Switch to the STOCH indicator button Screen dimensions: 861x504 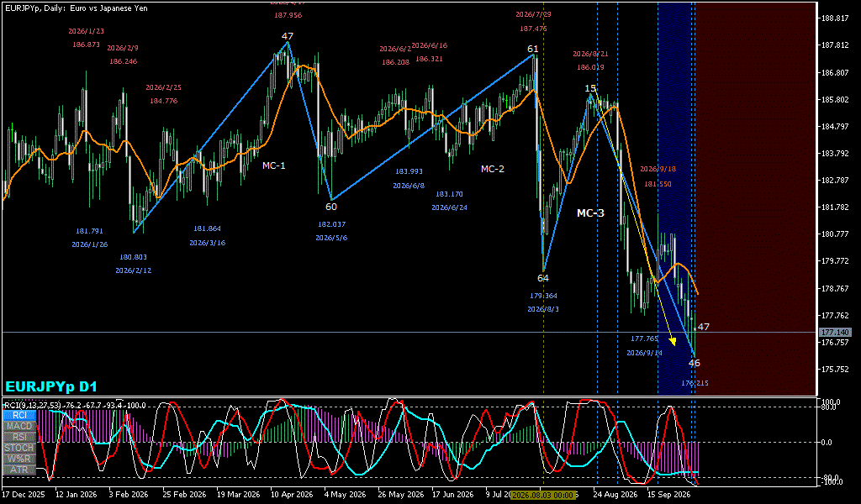click(x=19, y=448)
